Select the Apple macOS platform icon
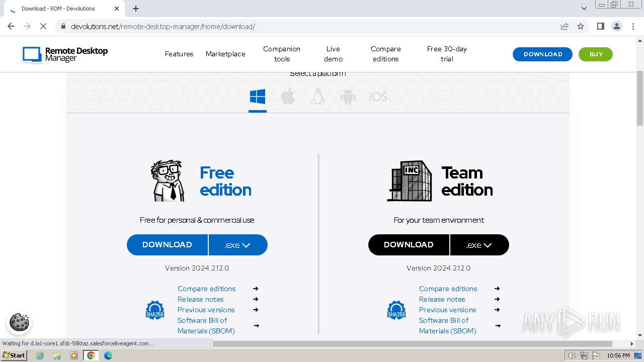Viewport: 644px width, 362px height. coord(288,97)
